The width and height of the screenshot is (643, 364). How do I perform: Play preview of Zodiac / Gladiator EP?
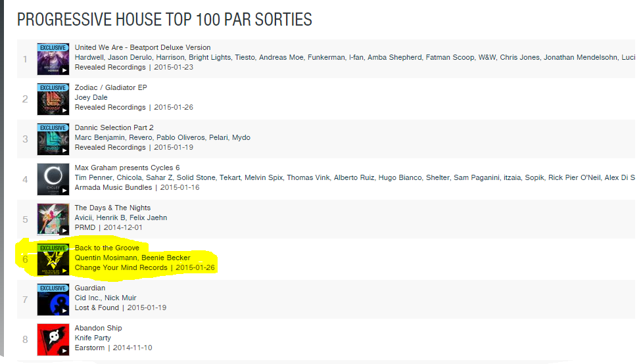pos(64,110)
